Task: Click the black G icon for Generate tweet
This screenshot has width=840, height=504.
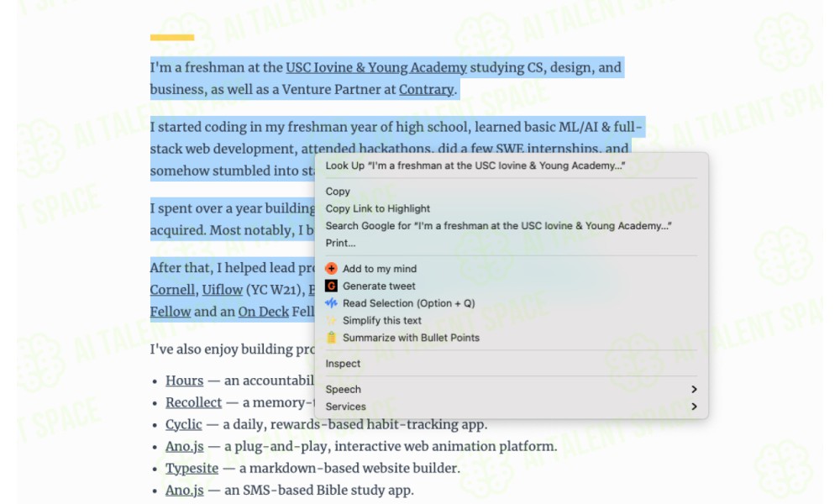Action: coord(331,286)
